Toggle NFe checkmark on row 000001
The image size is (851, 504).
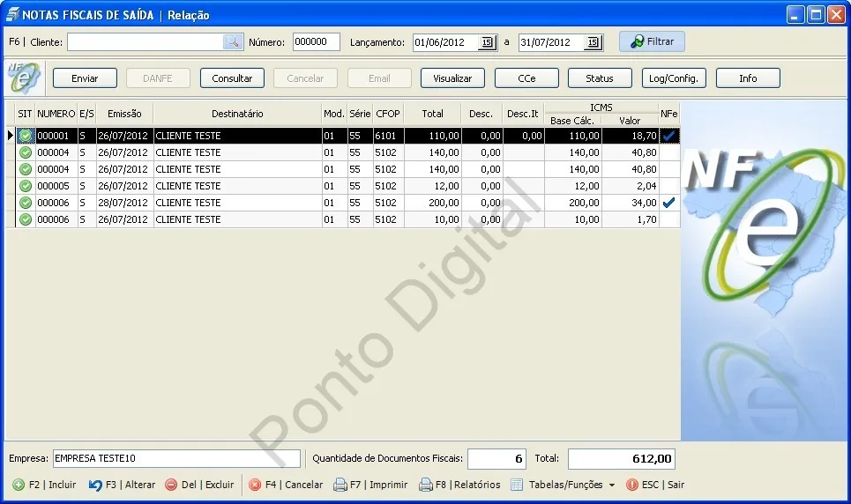tap(669, 136)
